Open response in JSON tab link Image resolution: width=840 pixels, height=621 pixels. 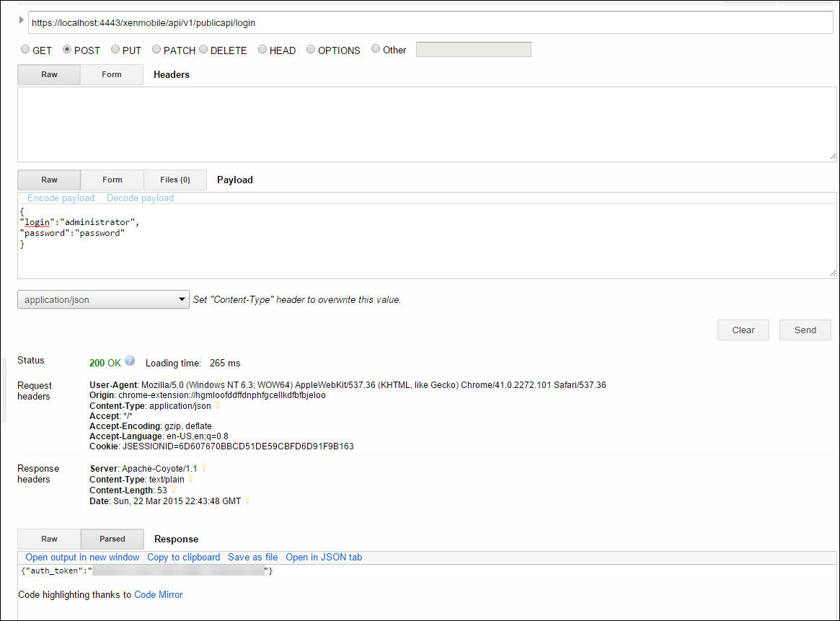[324, 558]
